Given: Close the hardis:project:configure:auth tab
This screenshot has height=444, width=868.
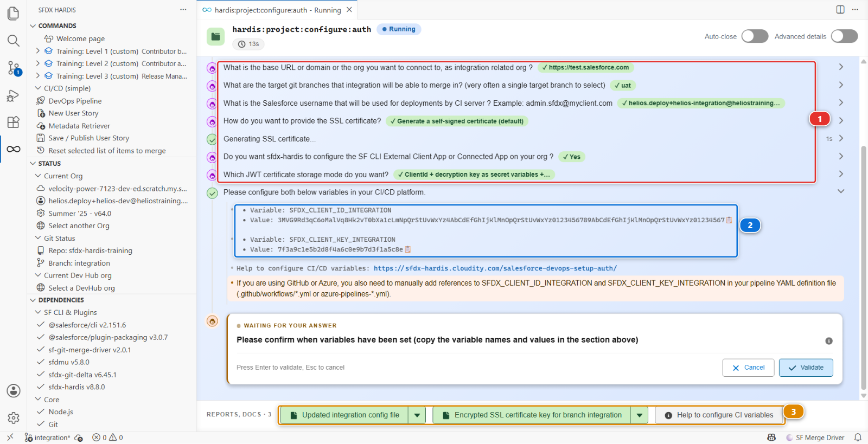Looking at the screenshot, I should [349, 10].
